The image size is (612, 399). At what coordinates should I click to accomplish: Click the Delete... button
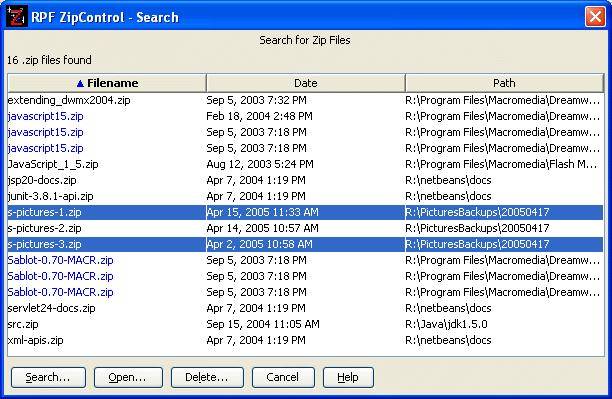click(207, 377)
